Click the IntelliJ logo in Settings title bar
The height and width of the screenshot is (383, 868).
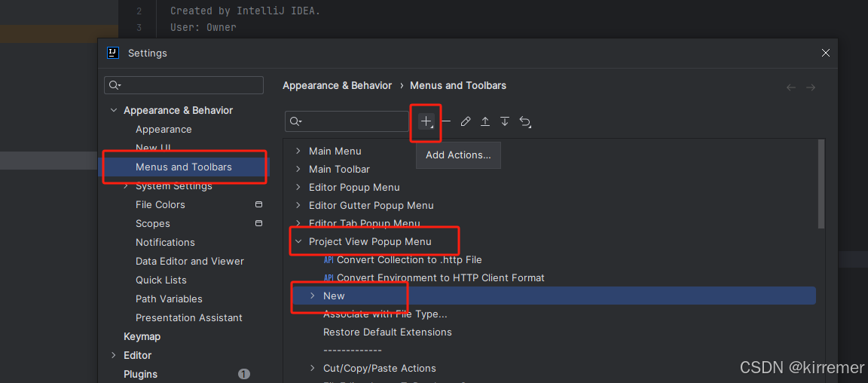pos(113,54)
